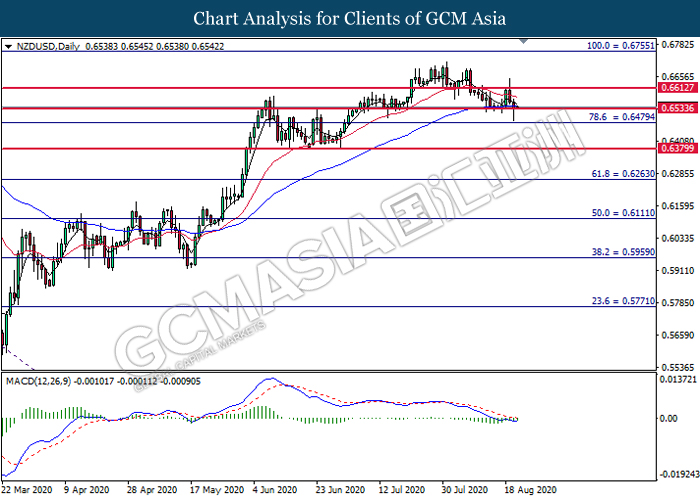Click the 18 Aug 2020 date label
The image size is (700, 500).
tap(531, 490)
